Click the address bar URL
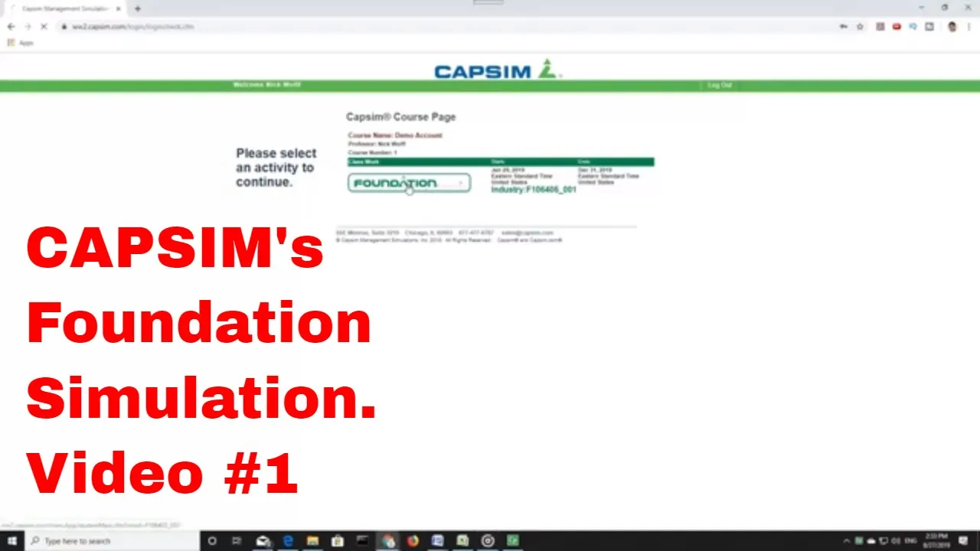This screenshot has height=551, width=980. tap(133, 26)
